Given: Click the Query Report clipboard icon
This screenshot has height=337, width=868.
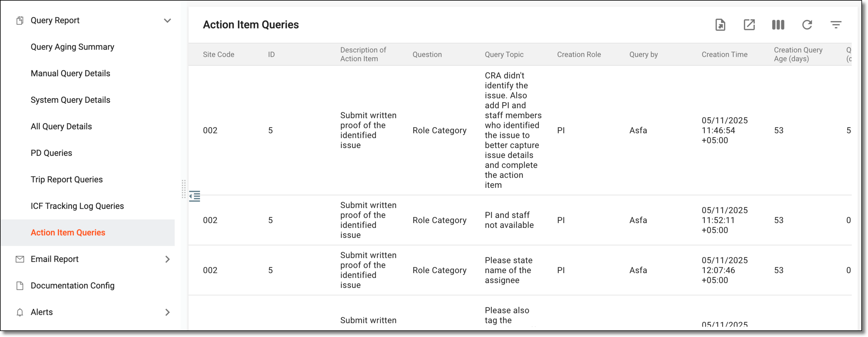Looking at the screenshot, I should click(20, 20).
